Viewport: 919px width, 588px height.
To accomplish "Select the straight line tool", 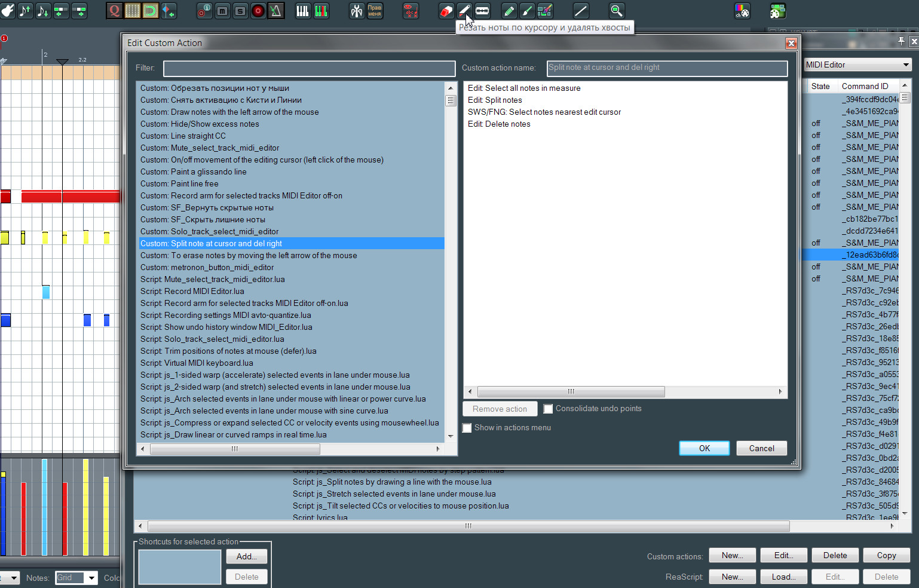I will pos(581,11).
